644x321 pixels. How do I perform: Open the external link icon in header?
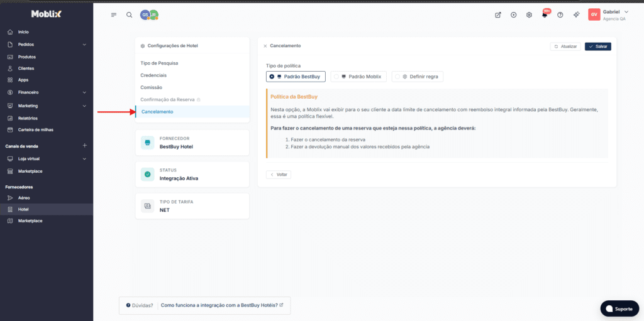[498, 15]
